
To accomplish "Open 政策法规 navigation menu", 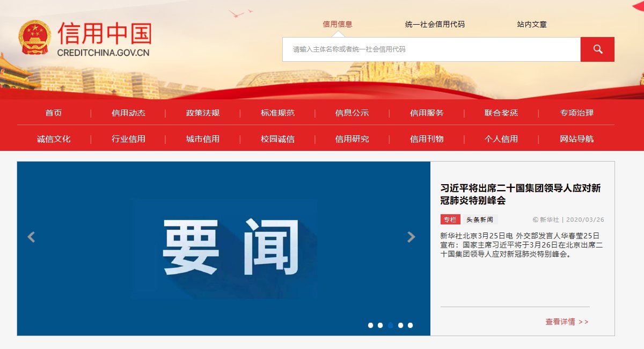I will pos(203,113).
